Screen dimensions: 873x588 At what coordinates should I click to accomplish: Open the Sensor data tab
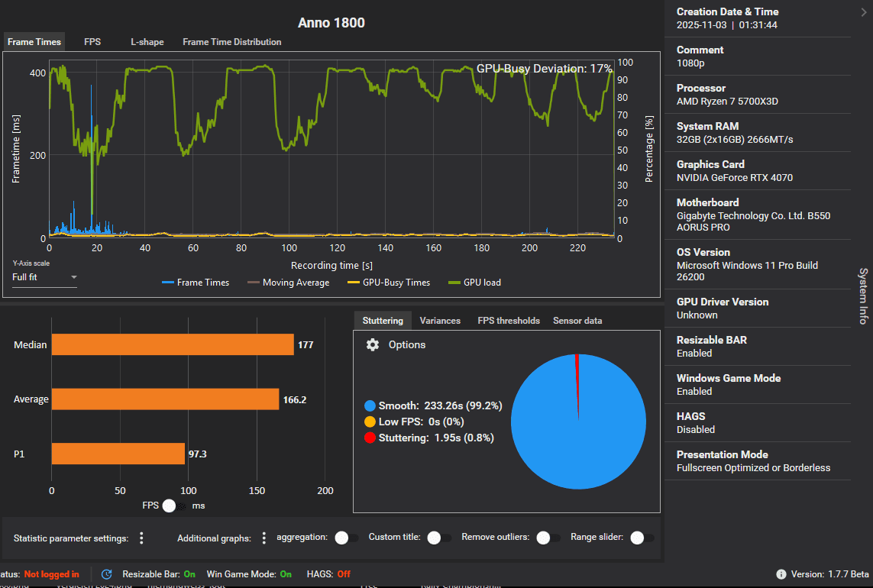point(577,321)
